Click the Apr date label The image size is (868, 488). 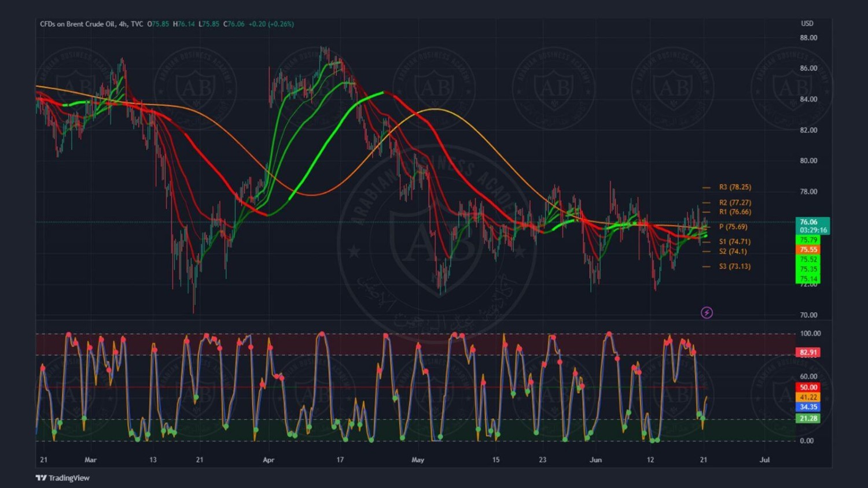click(269, 460)
